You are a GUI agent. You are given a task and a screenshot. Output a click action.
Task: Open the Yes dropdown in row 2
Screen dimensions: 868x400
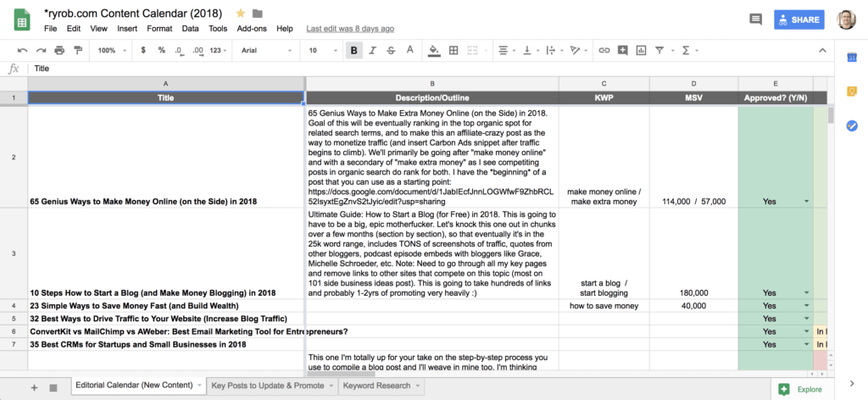(806, 202)
